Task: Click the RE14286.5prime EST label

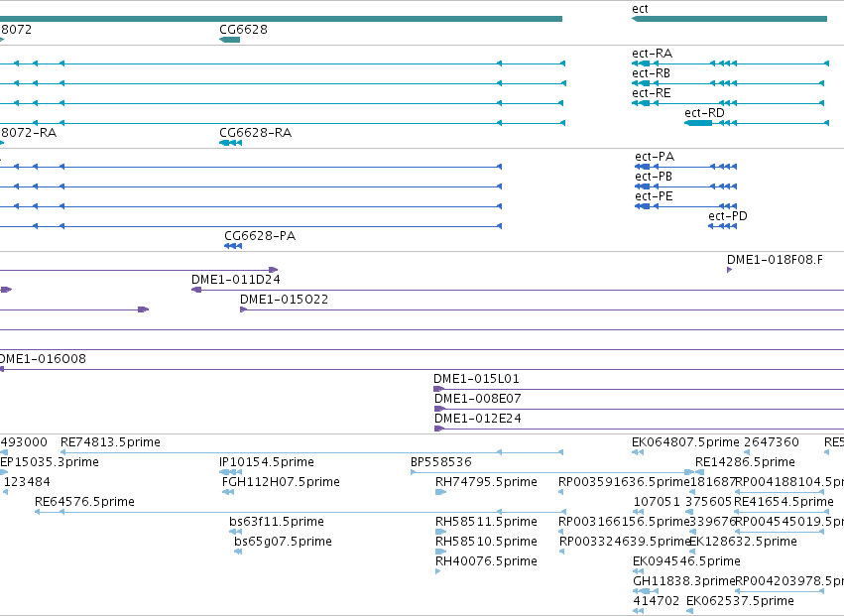Action: (x=745, y=462)
